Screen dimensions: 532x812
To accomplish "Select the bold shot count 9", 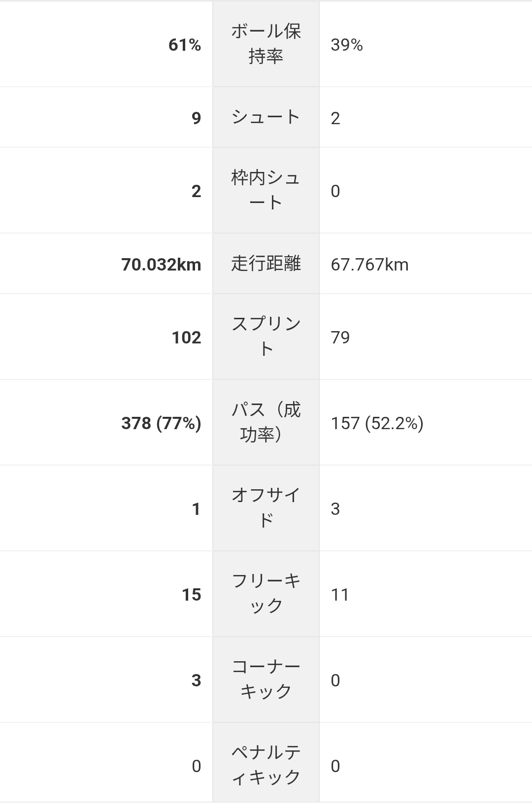I will (196, 118).
